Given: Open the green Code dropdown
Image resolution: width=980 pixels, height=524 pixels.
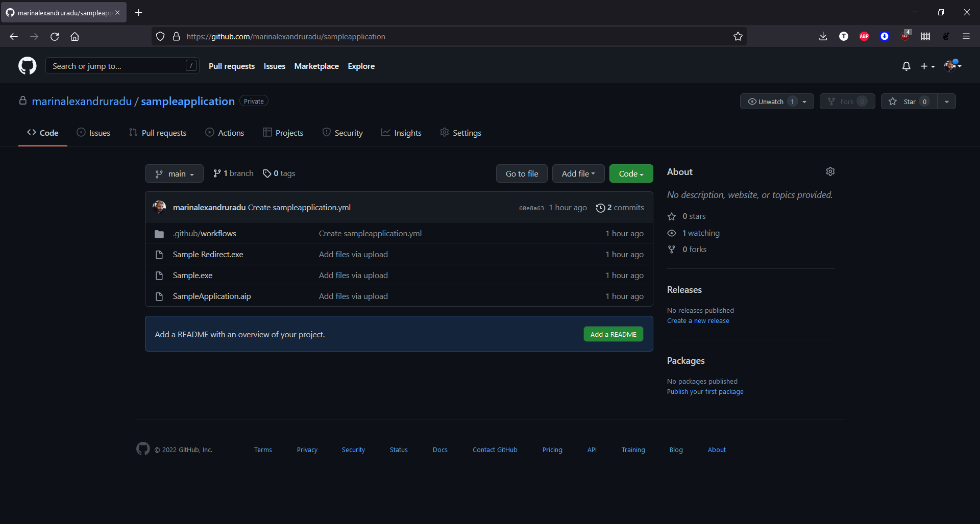Looking at the screenshot, I should (x=631, y=173).
